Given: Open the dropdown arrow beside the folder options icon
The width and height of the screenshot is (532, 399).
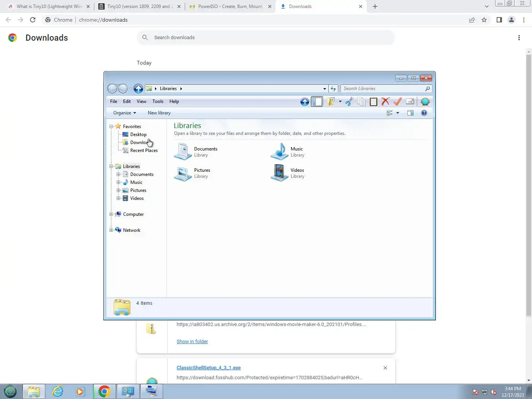Looking at the screenshot, I should click(340, 101).
